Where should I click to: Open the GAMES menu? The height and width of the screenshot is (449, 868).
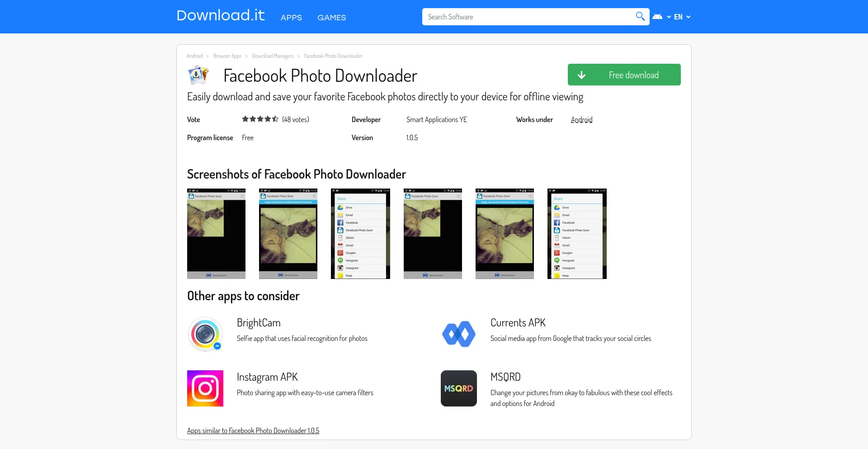(331, 18)
